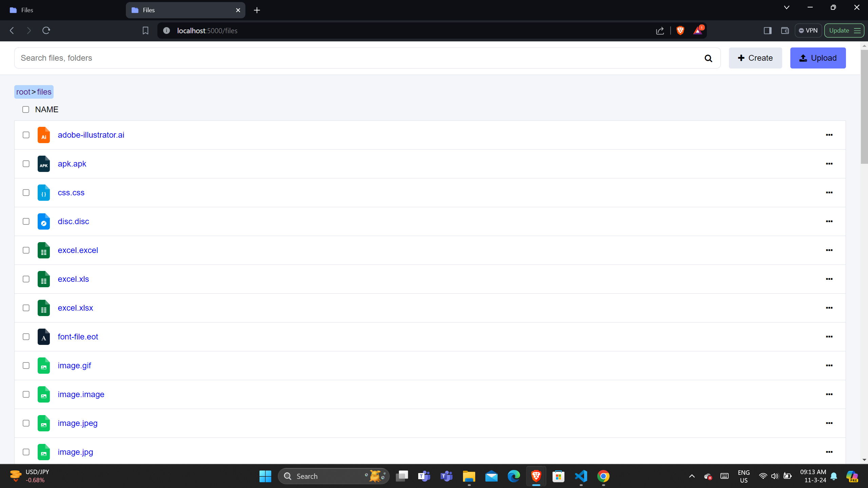
Task: Click the adobe-illustrator.ai file icon
Action: coord(44,135)
